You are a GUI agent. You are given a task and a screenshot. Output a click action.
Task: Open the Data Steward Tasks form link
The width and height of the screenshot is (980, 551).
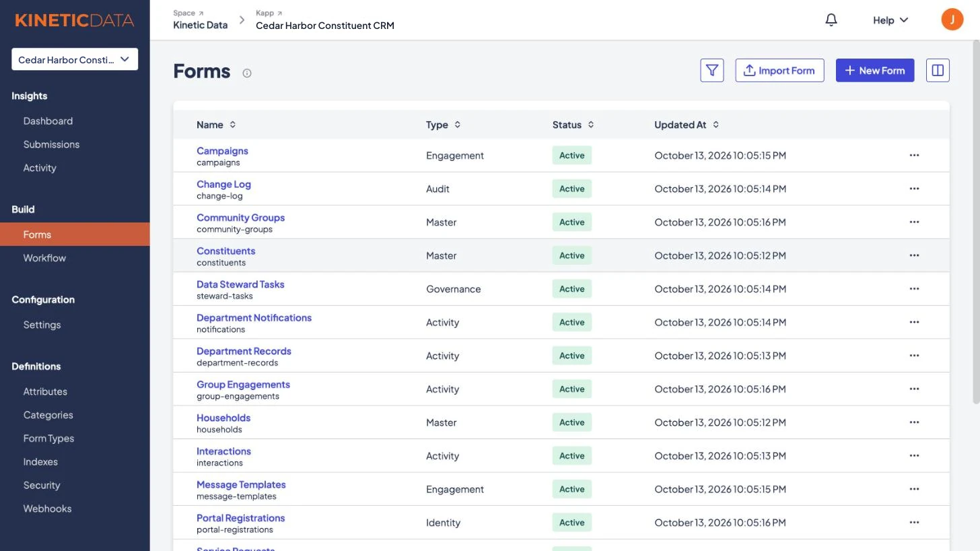pos(240,284)
